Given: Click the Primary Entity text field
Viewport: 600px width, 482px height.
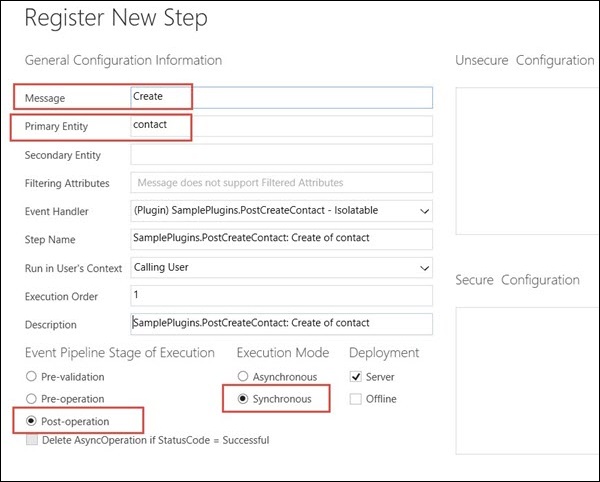Looking at the screenshot, I should (x=281, y=126).
